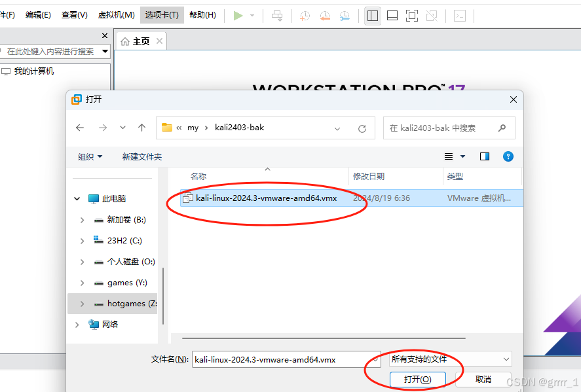581x392 pixels.
Task: Open the console view toolbar icon
Action: pyautogui.click(x=460, y=16)
